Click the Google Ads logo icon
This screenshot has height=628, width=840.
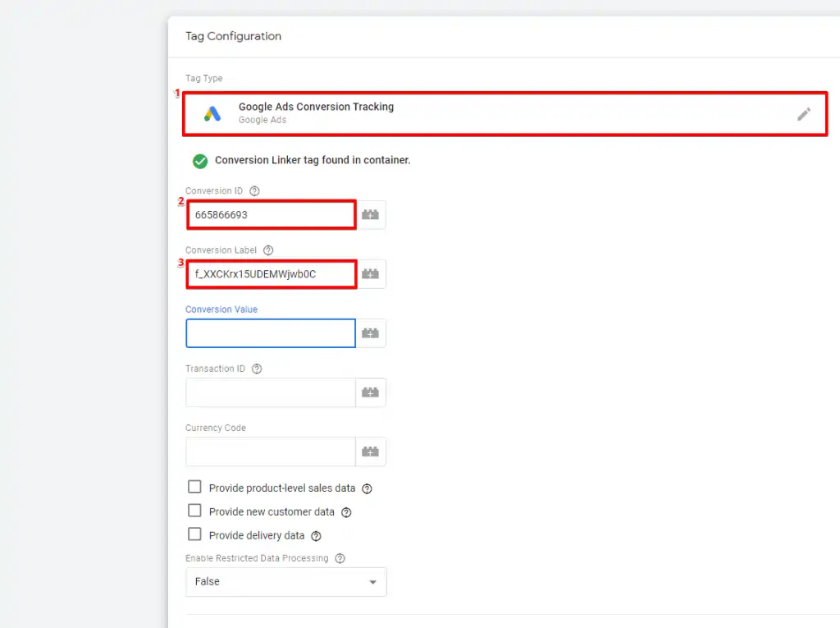pyautogui.click(x=212, y=112)
